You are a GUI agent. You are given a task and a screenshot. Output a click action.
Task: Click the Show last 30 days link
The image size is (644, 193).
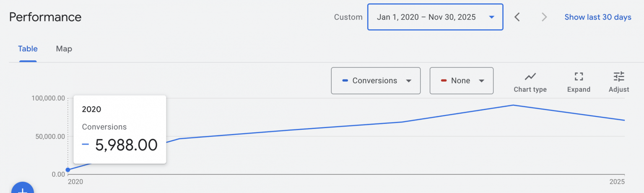[x=597, y=17]
